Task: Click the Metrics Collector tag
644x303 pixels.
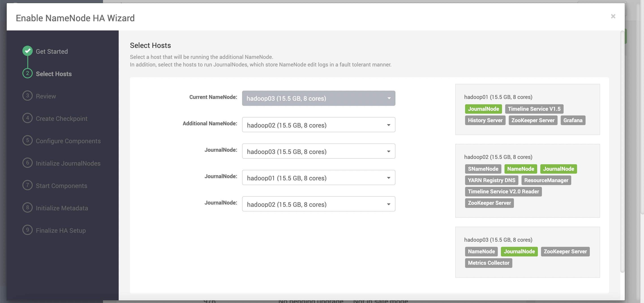Action: coord(489,263)
